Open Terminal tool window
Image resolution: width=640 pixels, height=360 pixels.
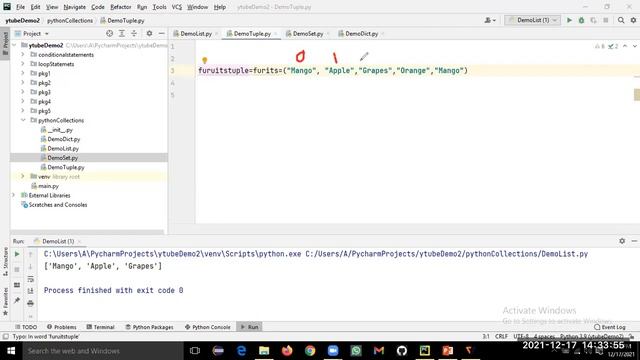tap(100, 327)
